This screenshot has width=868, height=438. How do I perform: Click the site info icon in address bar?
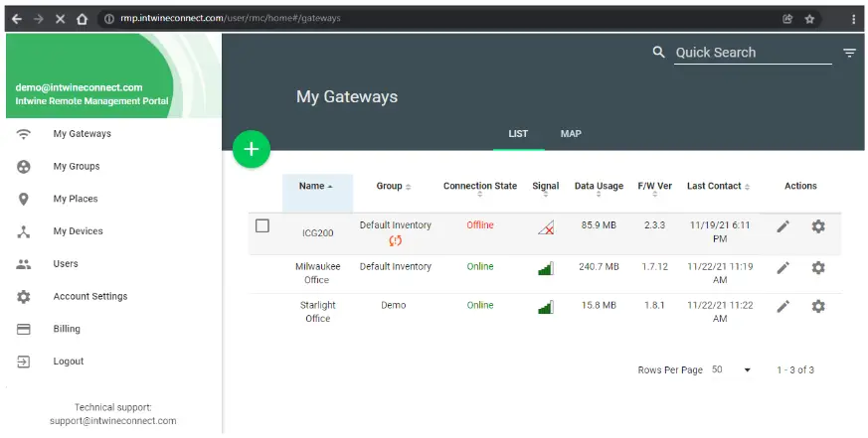pyautogui.click(x=109, y=19)
